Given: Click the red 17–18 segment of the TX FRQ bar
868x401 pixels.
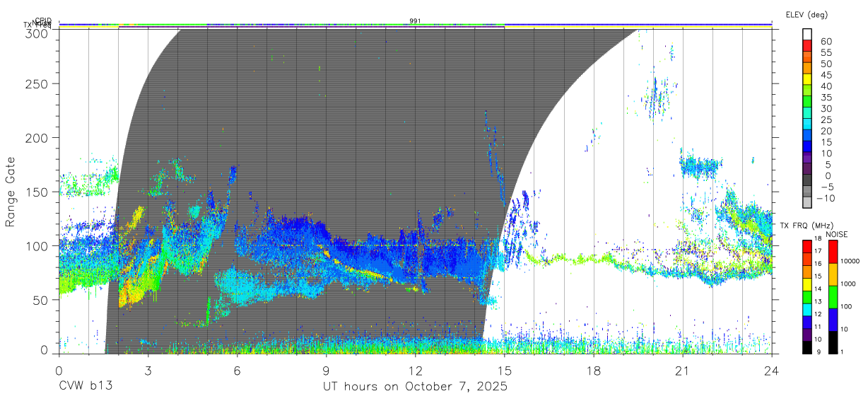Looking at the screenshot, I should tap(807, 245).
